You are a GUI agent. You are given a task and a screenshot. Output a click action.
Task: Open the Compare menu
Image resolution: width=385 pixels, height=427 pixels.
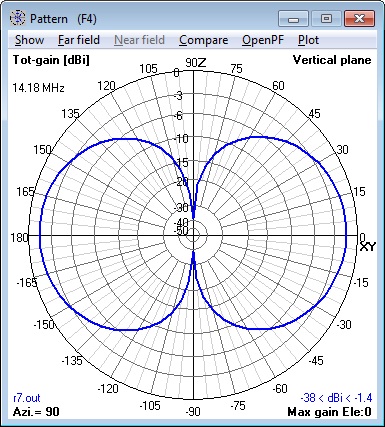pos(203,40)
